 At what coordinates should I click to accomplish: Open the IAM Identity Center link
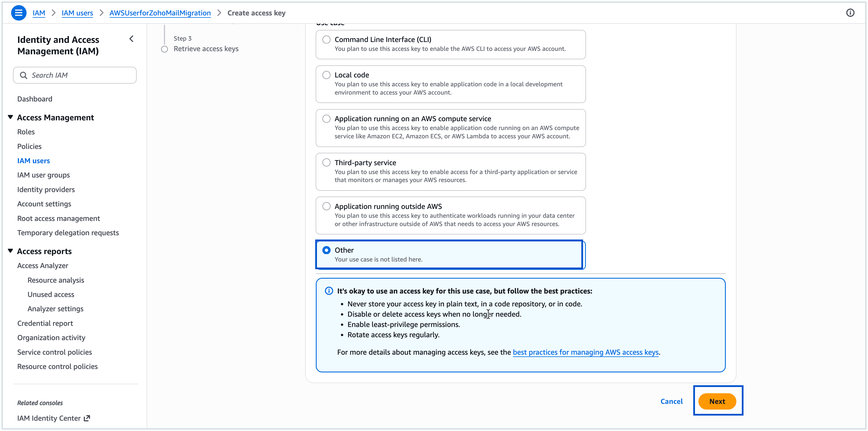(49, 418)
